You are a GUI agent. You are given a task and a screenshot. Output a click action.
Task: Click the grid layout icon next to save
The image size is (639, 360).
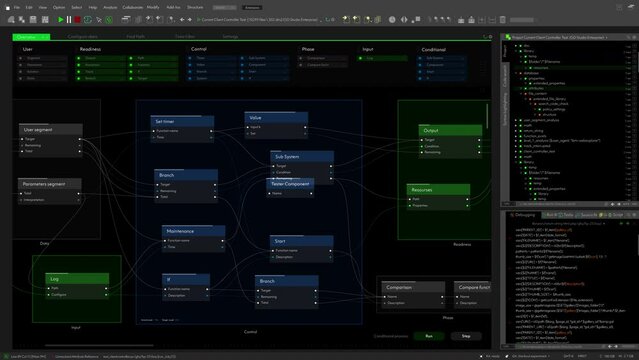[45, 19]
